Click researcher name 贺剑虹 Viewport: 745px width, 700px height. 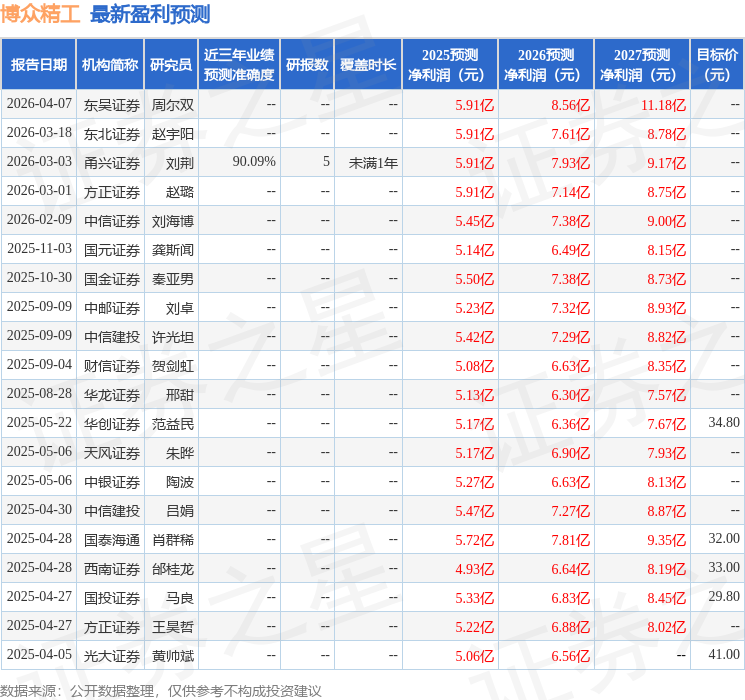(x=172, y=366)
